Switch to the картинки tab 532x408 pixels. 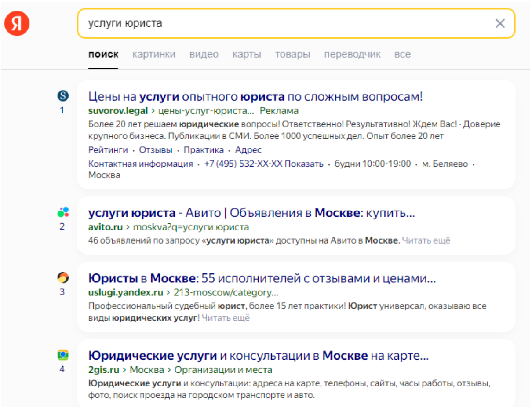coord(153,55)
